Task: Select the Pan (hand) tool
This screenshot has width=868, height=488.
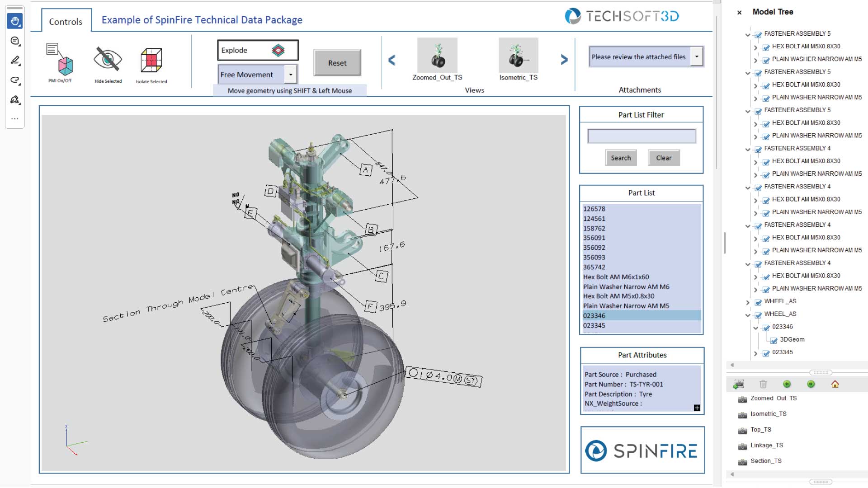Action: (x=14, y=20)
